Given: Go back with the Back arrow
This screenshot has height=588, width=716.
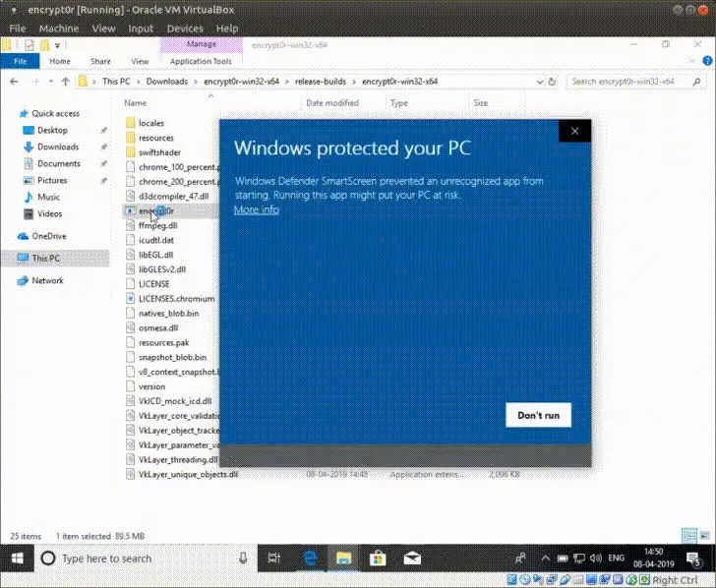Looking at the screenshot, I should point(14,82).
